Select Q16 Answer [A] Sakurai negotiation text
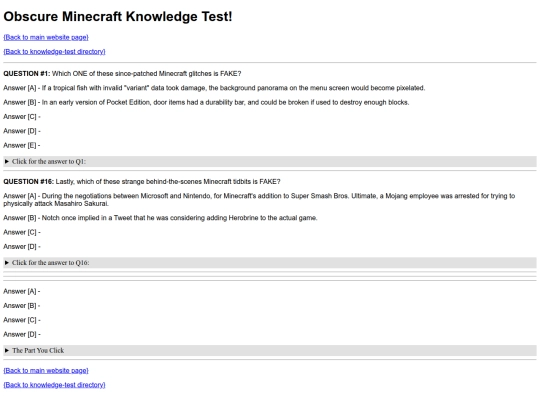Image resolution: width=540 pixels, height=405 pixels. [259, 200]
